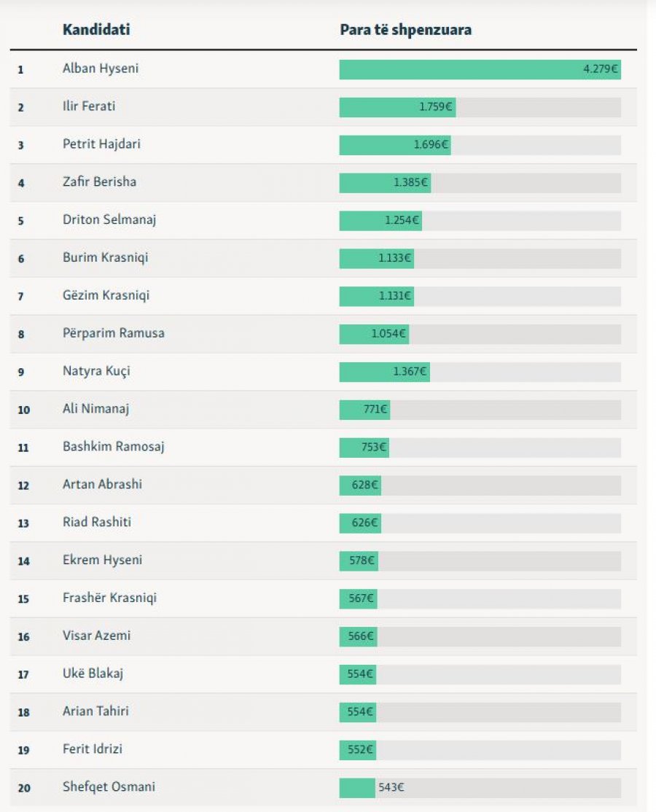Click the 753€ bar for Bashkim Ramosaj

[364, 448]
